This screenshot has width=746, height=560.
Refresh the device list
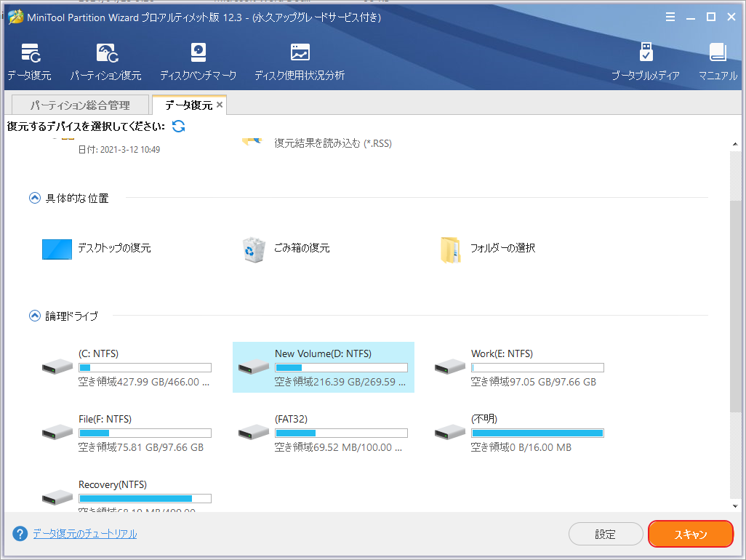[x=177, y=125]
